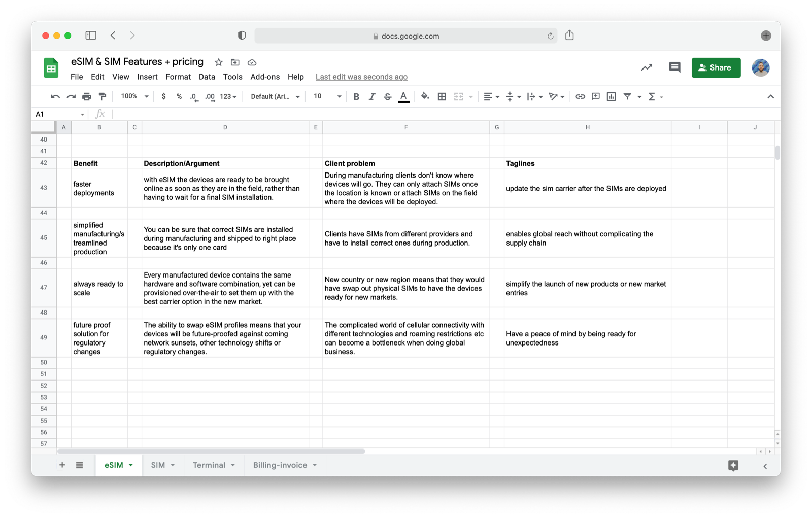This screenshot has height=518, width=812.
Task: Toggle strikethrough formatting
Action: pos(387,96)
